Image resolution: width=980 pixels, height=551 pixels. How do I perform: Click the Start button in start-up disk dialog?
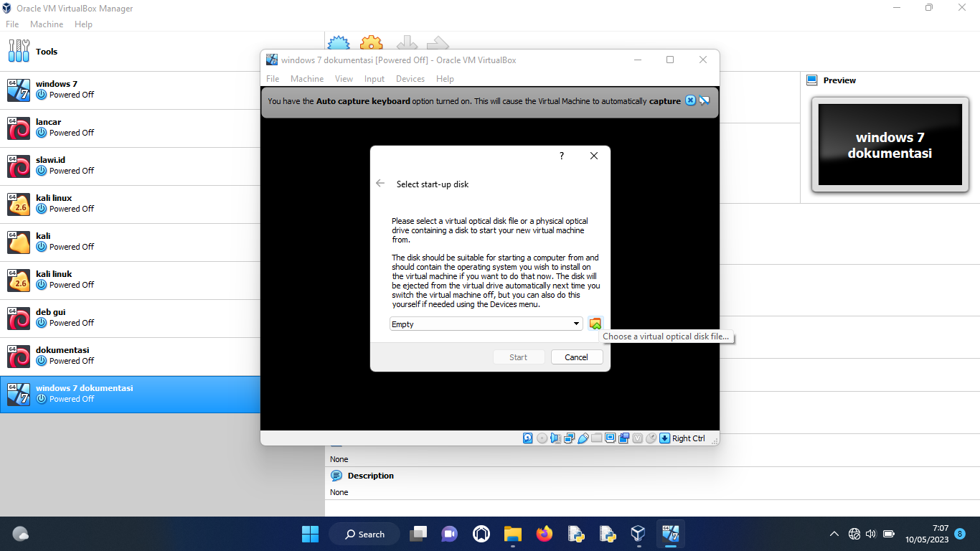click(519, 357)
